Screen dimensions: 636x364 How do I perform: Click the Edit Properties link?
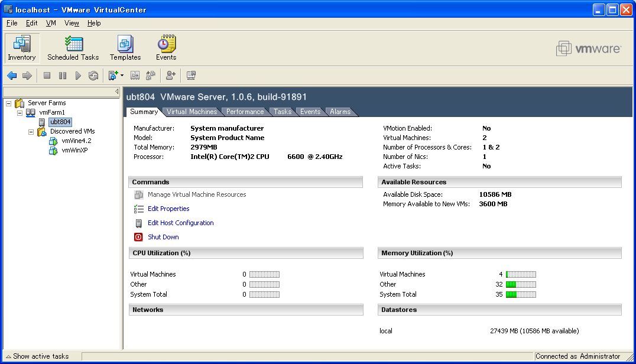click(168, 209)
